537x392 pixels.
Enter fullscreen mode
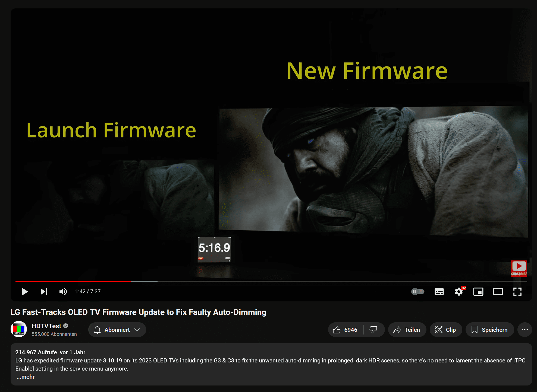(x=517, y=292)
